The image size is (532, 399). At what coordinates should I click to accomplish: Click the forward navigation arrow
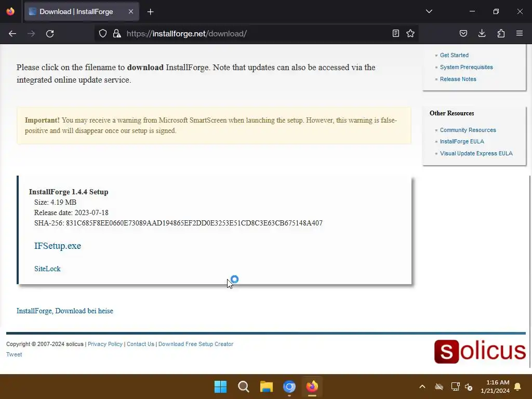pyautogui.click(x=31, y=34)
